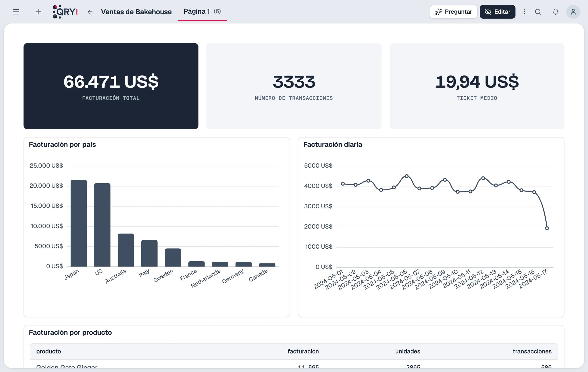Screen dimensions: 588x372
Task: Open the hamburger navigation menu
Action: pyautogui.click(x=16, y=12)
